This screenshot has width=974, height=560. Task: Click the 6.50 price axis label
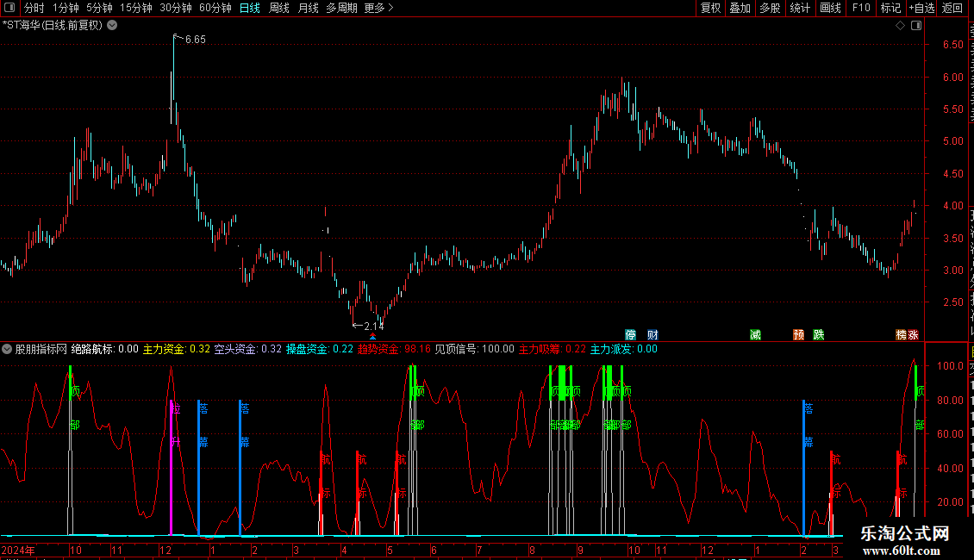tap(952, 45)
